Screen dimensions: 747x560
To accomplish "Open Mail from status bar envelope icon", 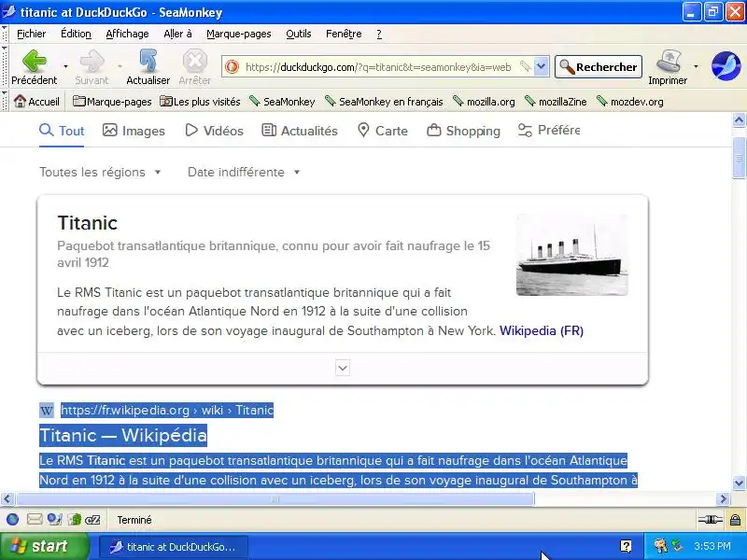I will [35, 520].
